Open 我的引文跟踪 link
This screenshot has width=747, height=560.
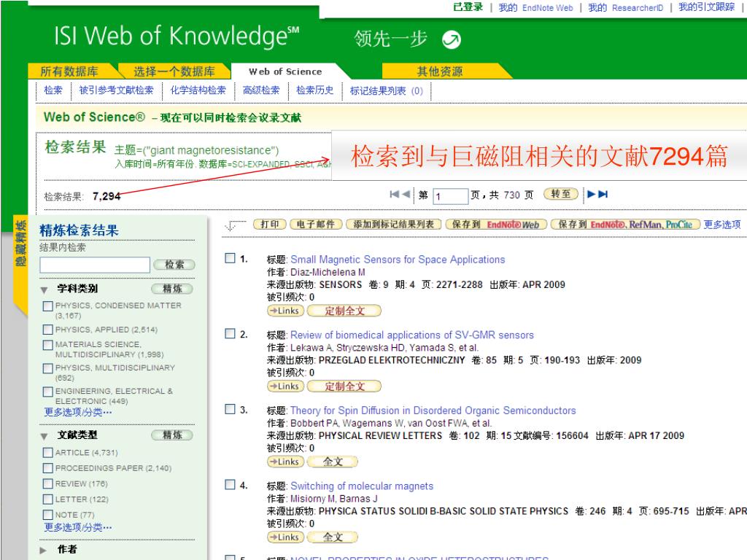706,7
